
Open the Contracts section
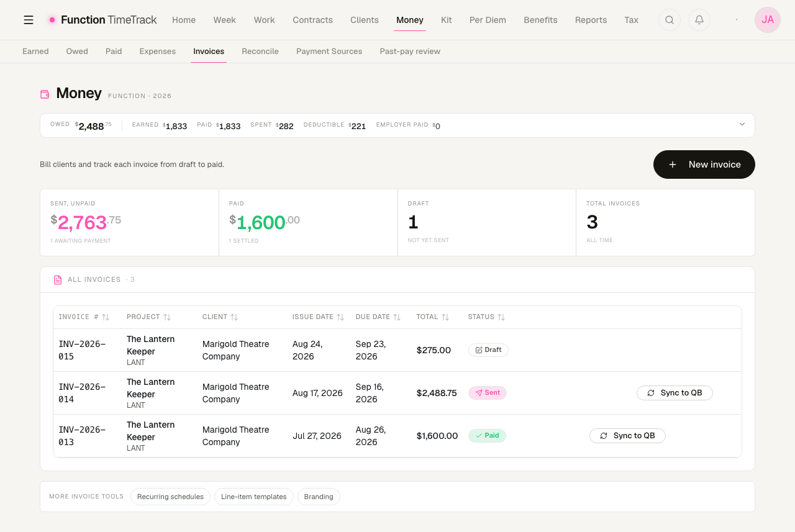tap(313, 20)
